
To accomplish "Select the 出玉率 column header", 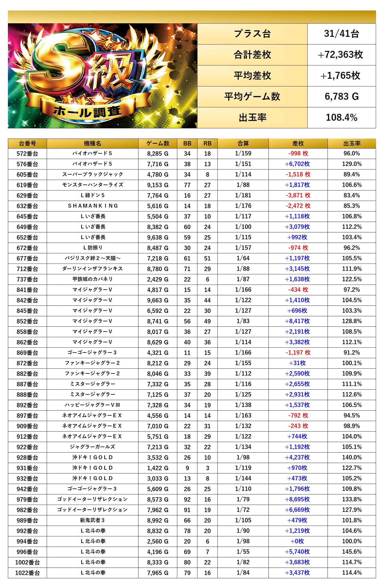I will (x=352, y=143).
